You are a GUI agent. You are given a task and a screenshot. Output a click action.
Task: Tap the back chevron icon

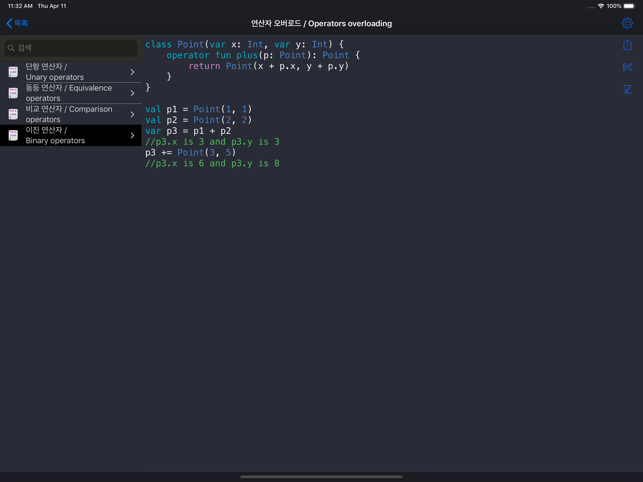click(9, 23)
